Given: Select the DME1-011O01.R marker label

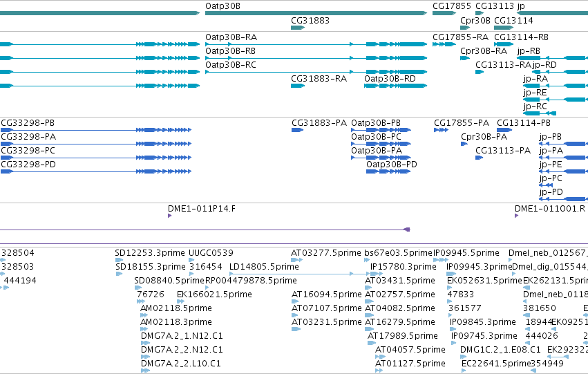Looking at the screenshot, I should pyautogui.click(x=550, y=209).
